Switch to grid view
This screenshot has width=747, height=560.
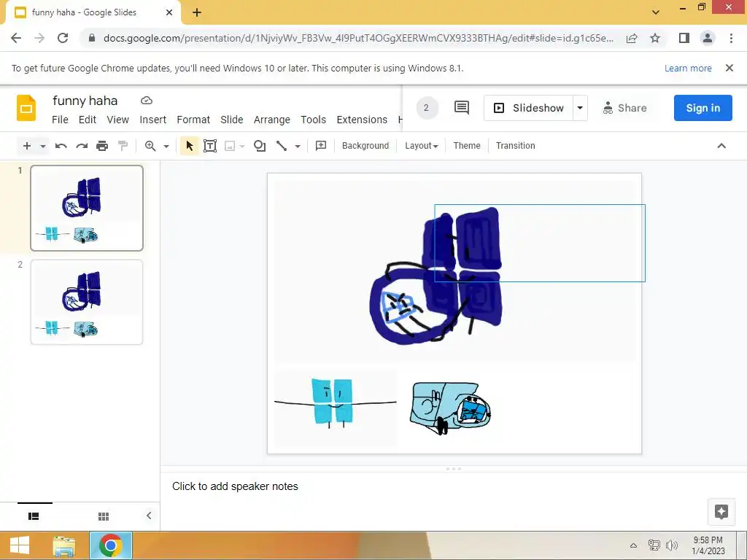(104, 516)
